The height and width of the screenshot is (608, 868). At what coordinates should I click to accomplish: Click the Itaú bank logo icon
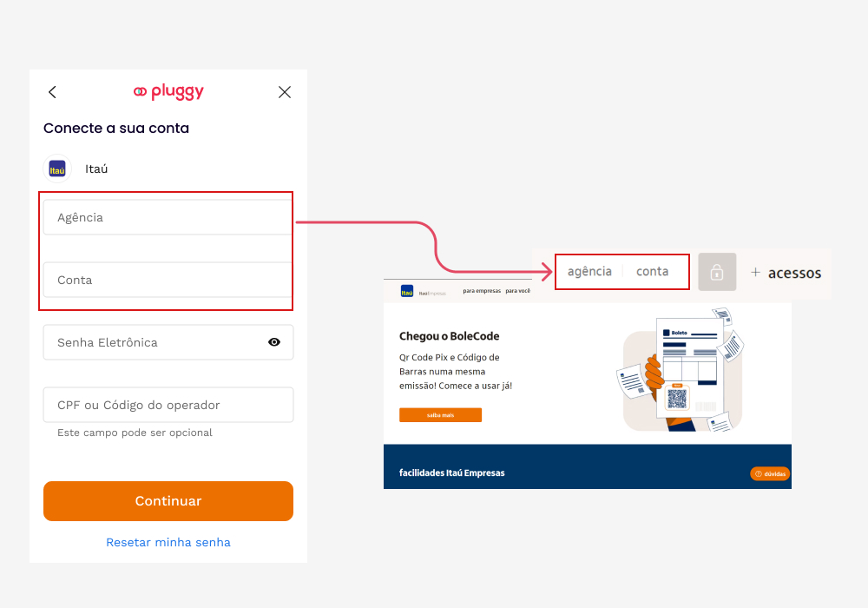(x=57, y=169)
